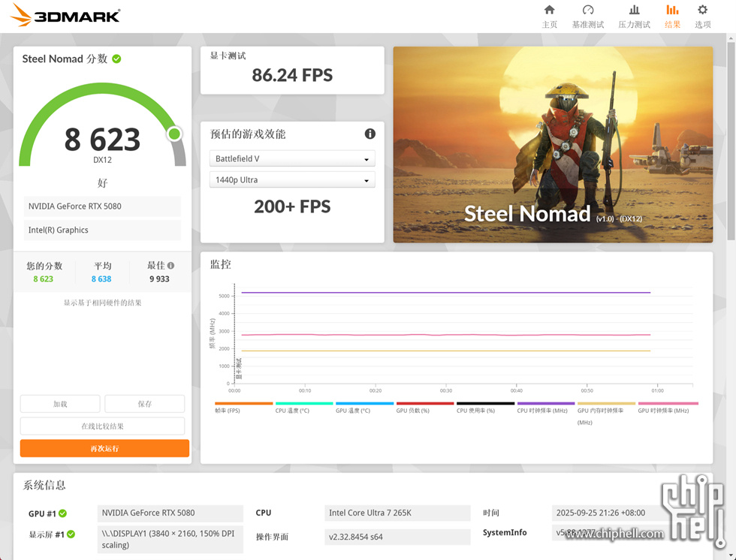Click your score value 8 623 in green

[44, 279]
